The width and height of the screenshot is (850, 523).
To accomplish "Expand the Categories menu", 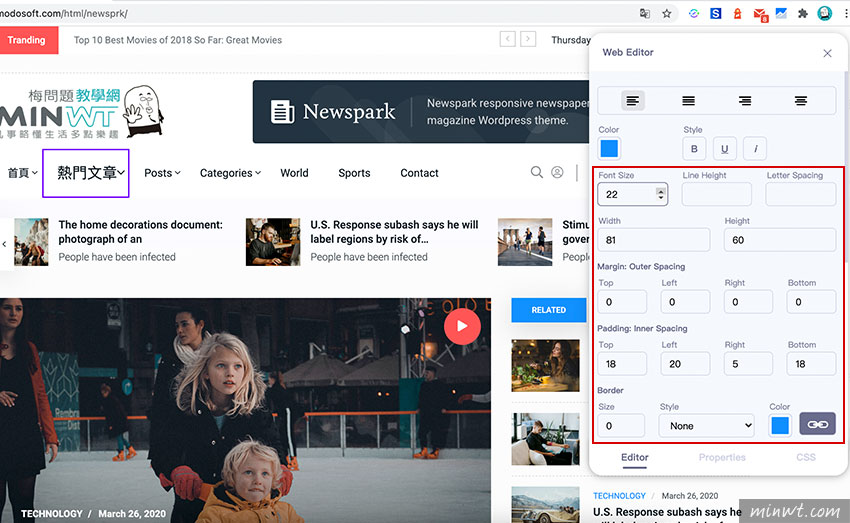I will point(230,173).
